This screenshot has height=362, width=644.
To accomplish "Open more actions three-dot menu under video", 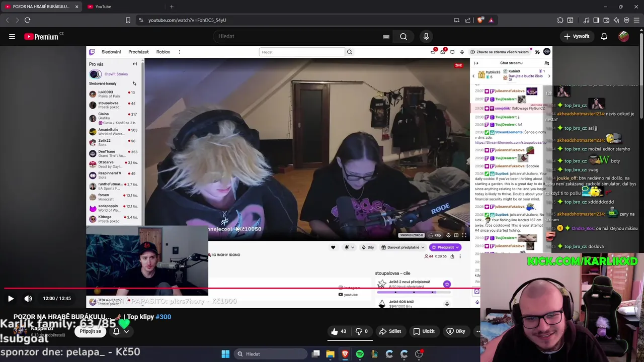I will tap(478, 331).
